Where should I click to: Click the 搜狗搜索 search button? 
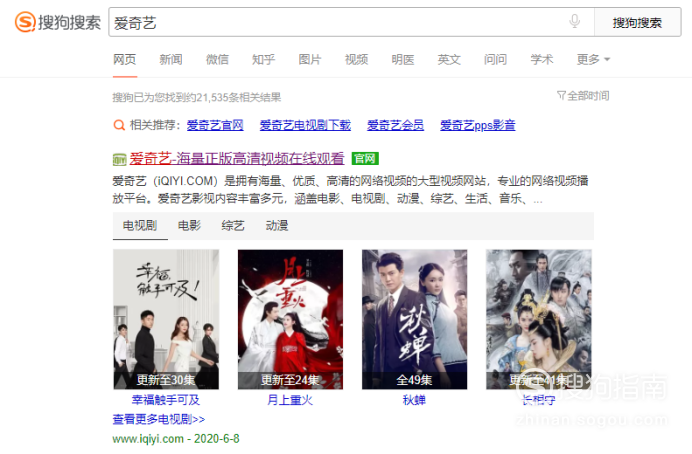(637, 23)
